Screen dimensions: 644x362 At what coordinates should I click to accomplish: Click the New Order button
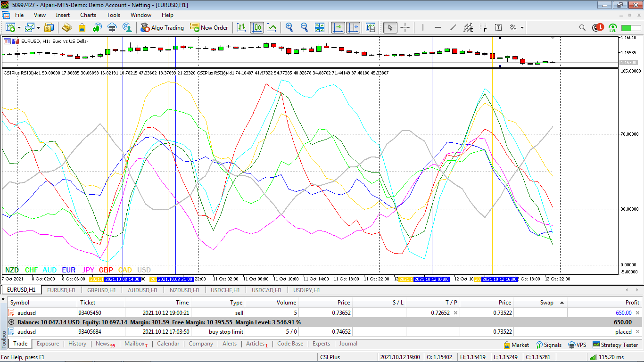pyautogui.click(x=209, y=27)
